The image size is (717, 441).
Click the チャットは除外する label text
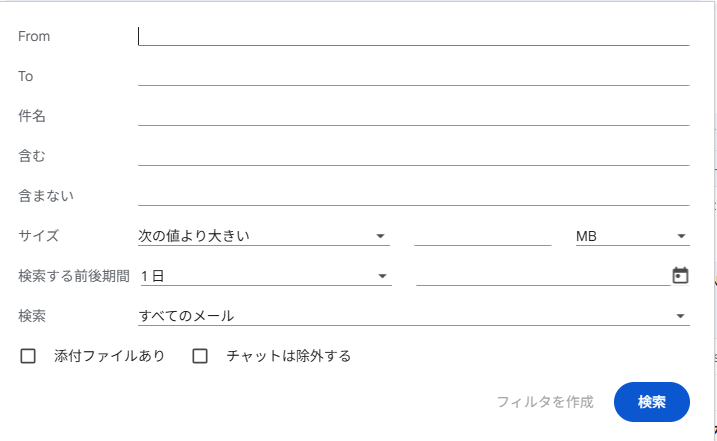pos(289,356)
